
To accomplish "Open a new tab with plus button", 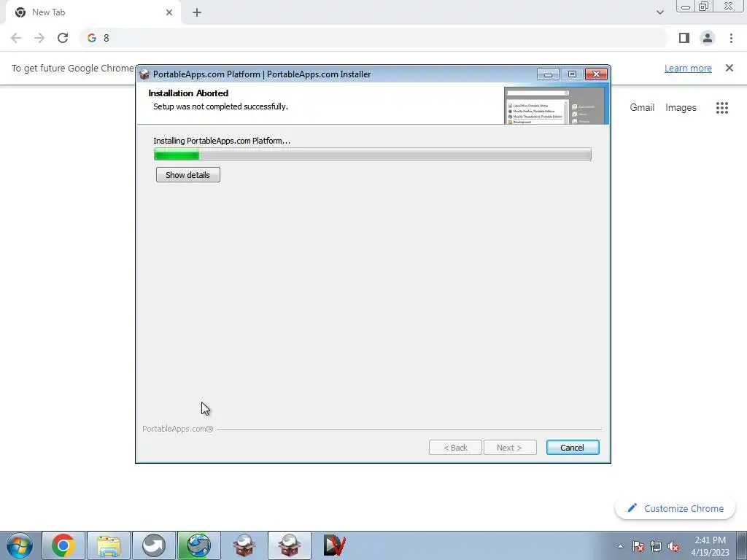I will click(x=197, y=12).
